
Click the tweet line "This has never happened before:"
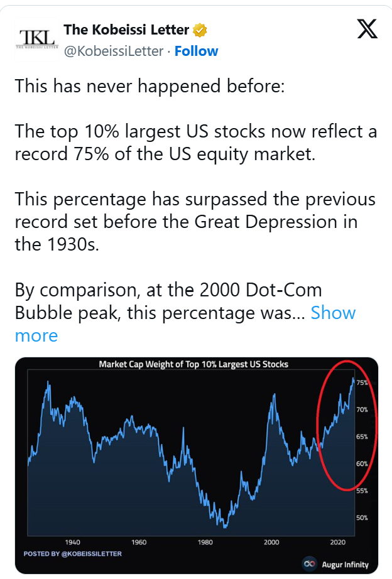[150, 86]
